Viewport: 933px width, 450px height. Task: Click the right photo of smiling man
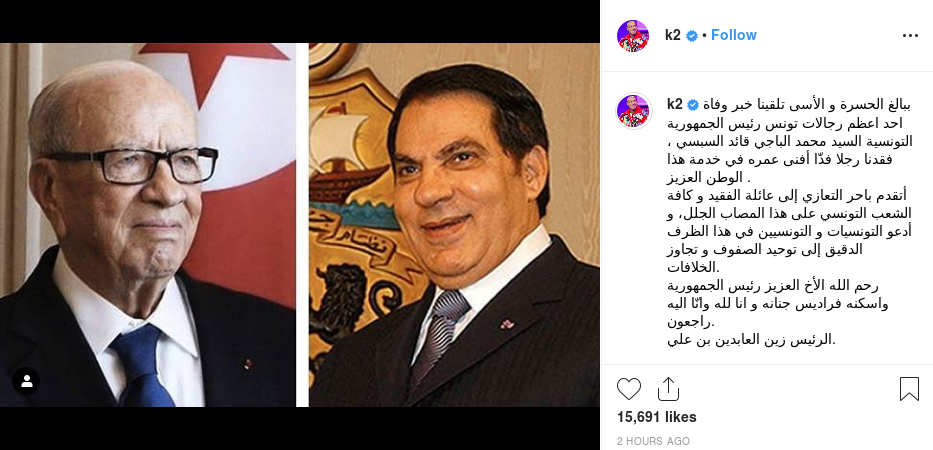(x=454, y=225)
